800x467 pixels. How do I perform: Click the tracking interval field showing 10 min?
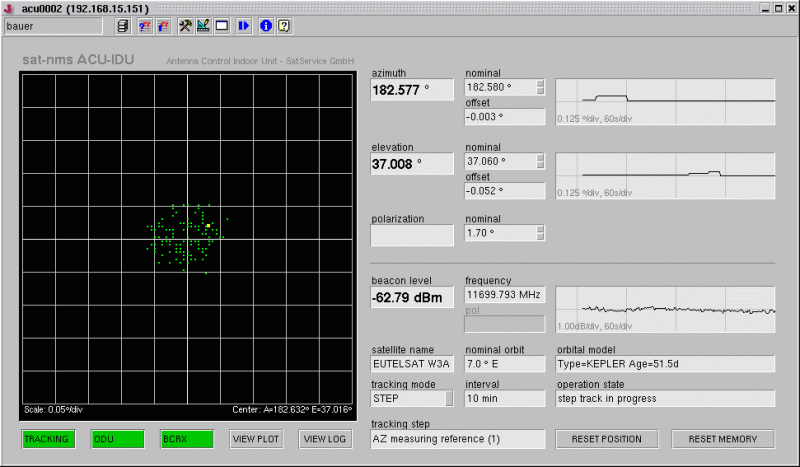pos(504,398)
